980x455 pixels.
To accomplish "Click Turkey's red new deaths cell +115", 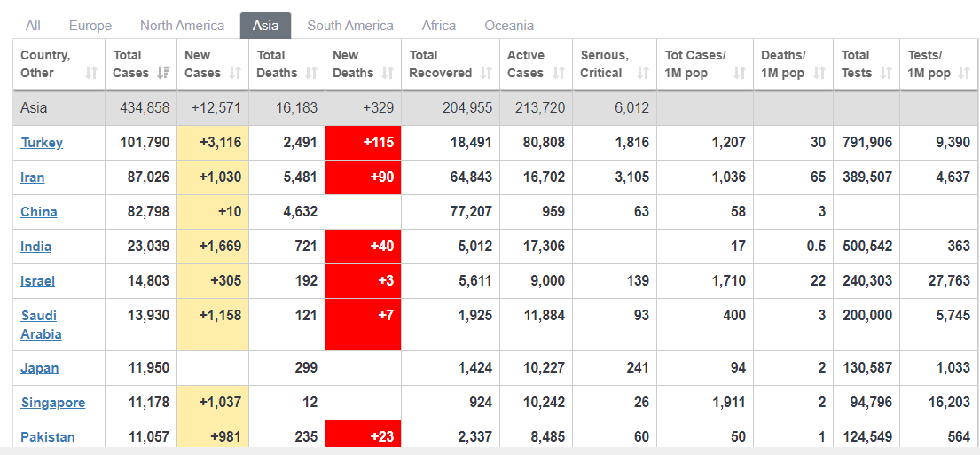I will click(363, 143).
